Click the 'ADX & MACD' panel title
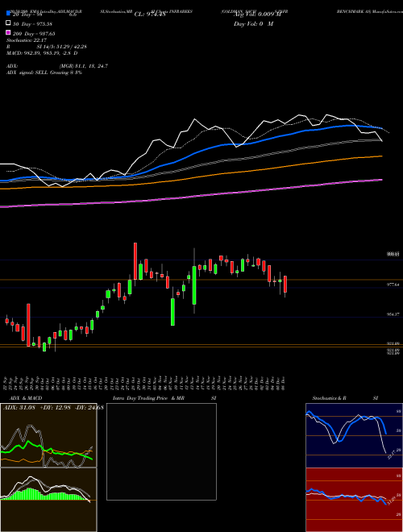 26,398
